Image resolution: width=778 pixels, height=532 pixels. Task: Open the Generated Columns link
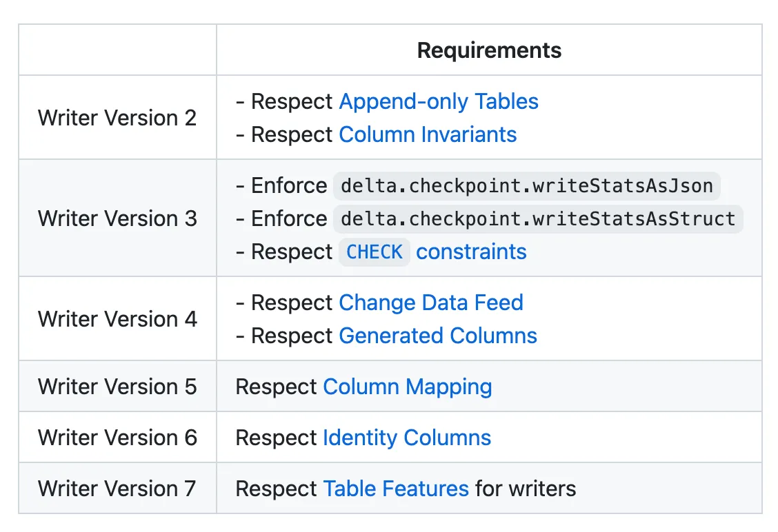437,336
